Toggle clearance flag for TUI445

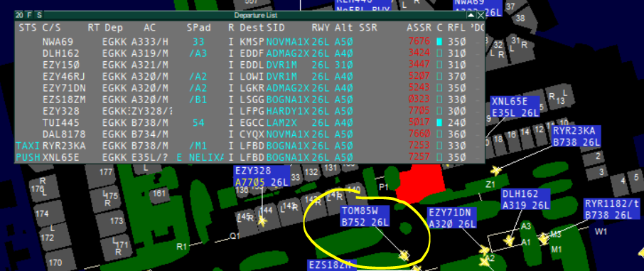(x=439, y=122)
